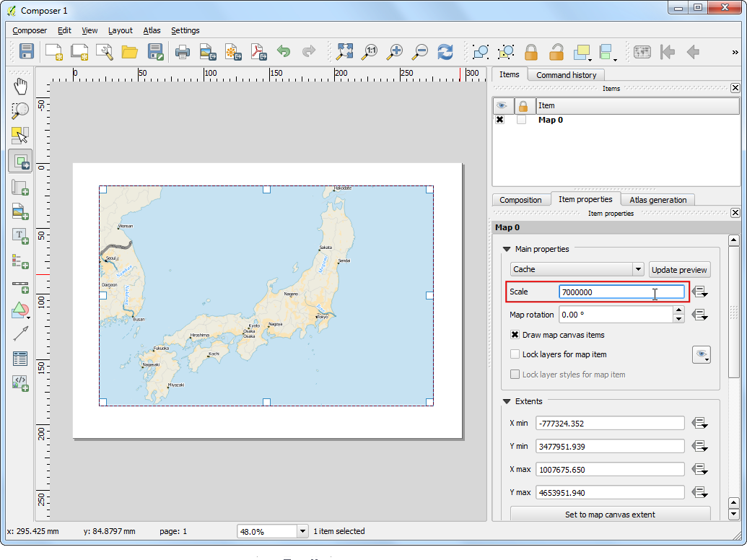Open the Atlas menu

click(152, 30)
